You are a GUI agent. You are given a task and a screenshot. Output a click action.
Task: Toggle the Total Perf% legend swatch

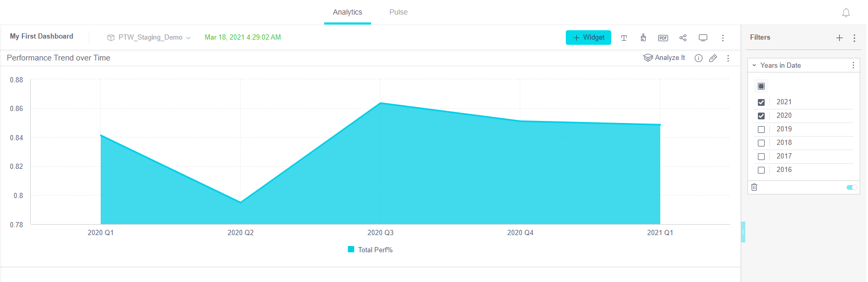(x=351, y=250)
